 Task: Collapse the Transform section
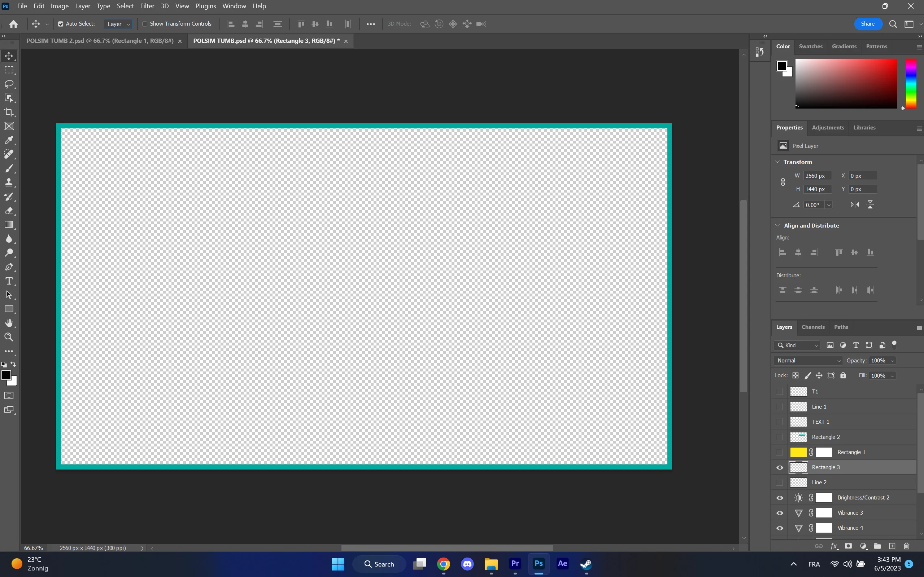(x=777, y=162)
